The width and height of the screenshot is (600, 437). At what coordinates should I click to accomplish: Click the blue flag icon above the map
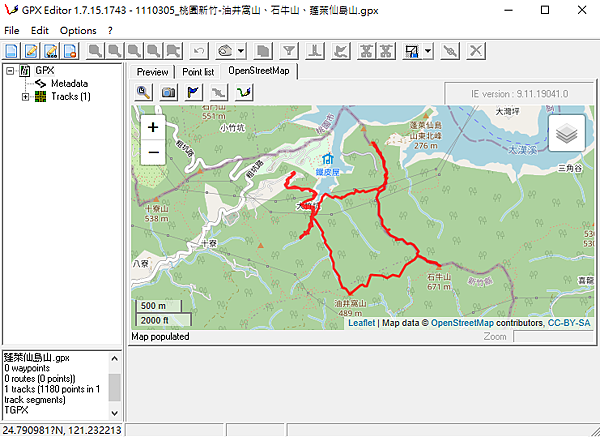(x=194, y=92)
